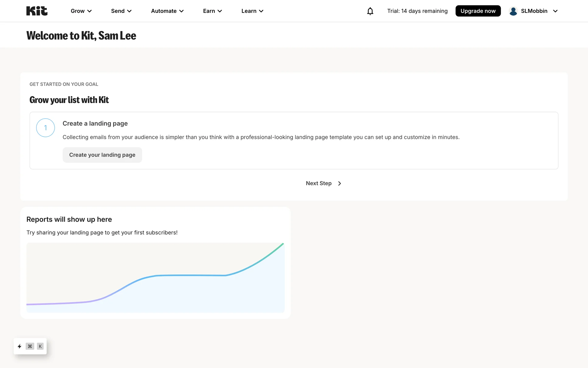Click the command key icon
588x368 pixels.
[x=30, y=346]
